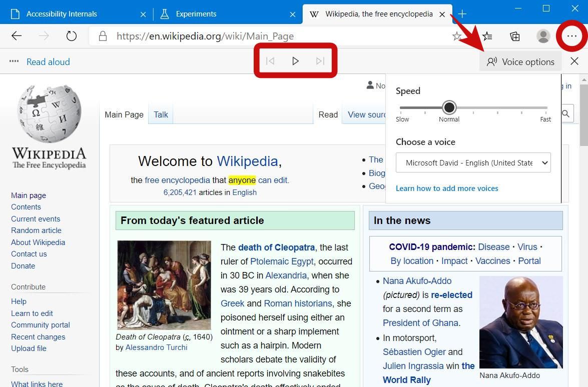
Task: Open President of Ghana link
Action: [x=420, y=323]
